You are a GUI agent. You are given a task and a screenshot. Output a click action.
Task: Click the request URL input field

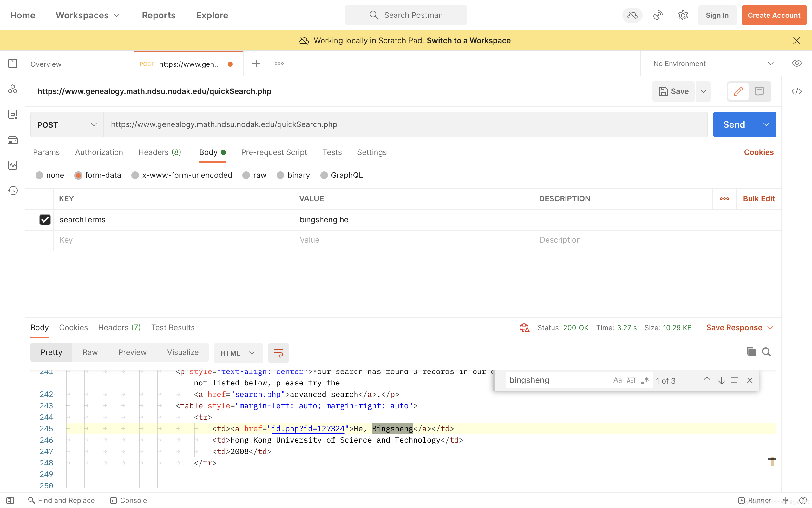[x=406, y=125]
